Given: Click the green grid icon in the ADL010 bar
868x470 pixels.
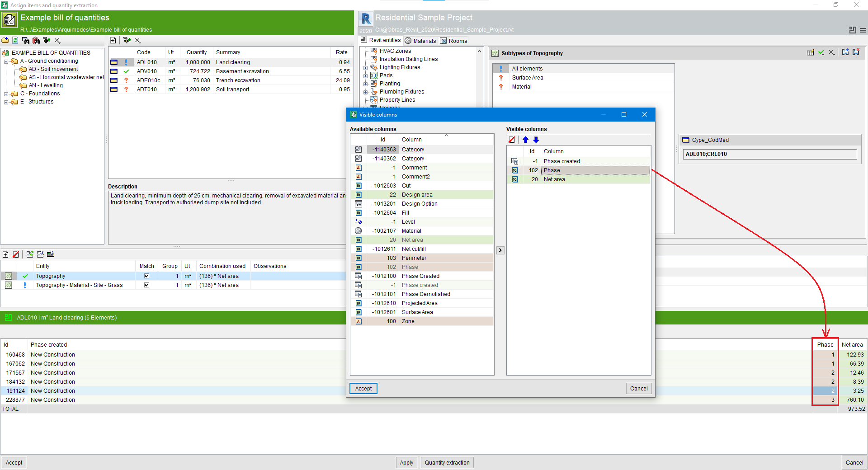Looking at the screenshot, I should (8, 318).
